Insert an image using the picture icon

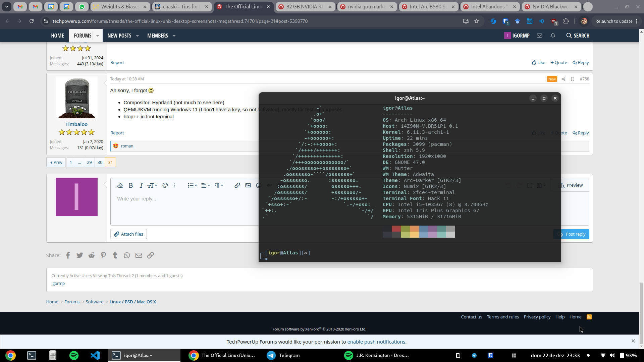pos(248,185)
